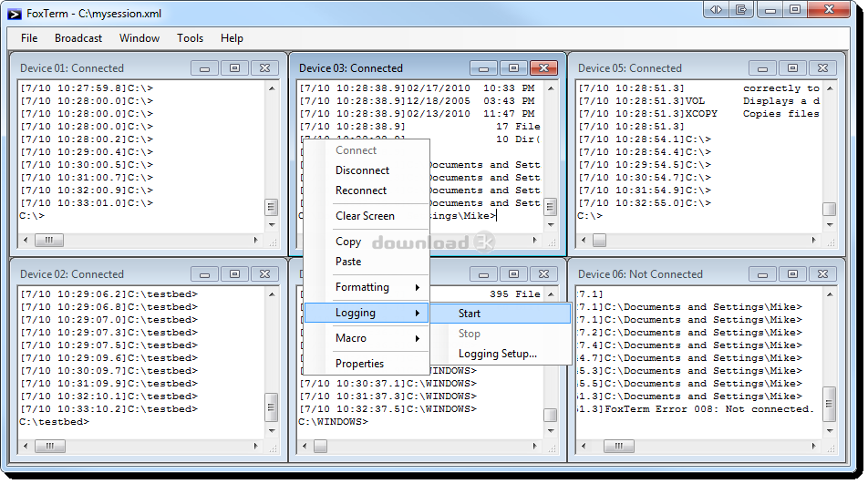Image resolution: width=868 pixels, height=484 pixels.
Task: Click Device 03 vertical scroll up arrow
Action: pos(551,88)
